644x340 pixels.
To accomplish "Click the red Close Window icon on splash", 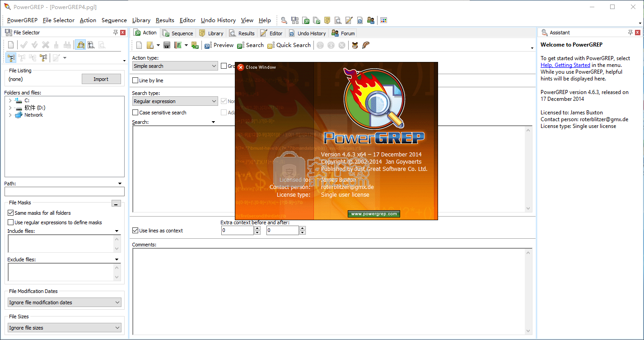I will click(x=241, y=67).
